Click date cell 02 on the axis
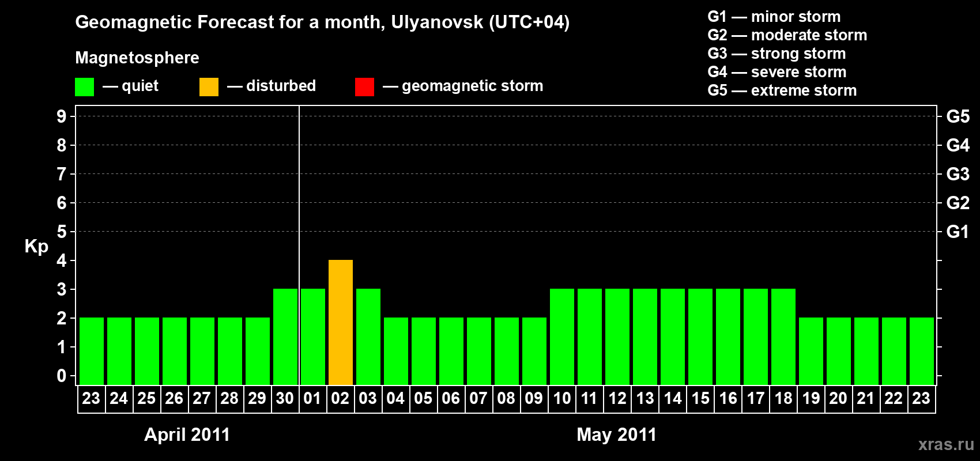Image resolution: width=980 pixels, height=461 pixels. 340,399
